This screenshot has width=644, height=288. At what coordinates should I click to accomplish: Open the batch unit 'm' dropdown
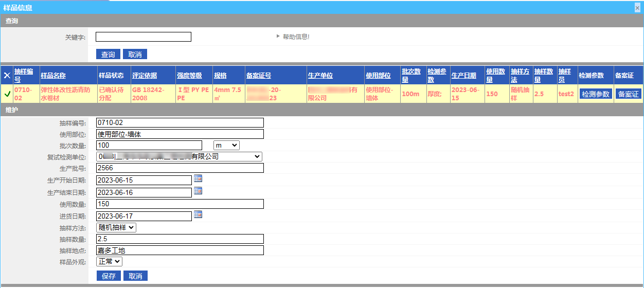pyautogui.click(x=226, y=146)
